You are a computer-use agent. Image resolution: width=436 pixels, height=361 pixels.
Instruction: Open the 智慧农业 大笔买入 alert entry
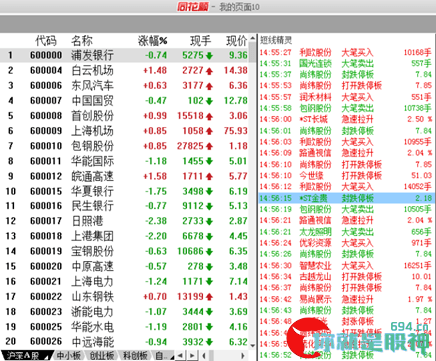pos(347,265)
